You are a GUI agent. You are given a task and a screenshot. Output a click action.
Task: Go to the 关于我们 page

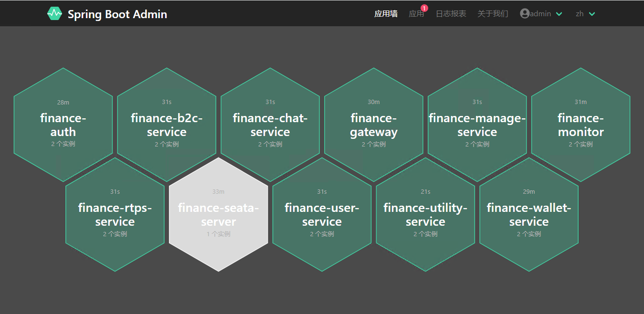click(x=493, y=14)
